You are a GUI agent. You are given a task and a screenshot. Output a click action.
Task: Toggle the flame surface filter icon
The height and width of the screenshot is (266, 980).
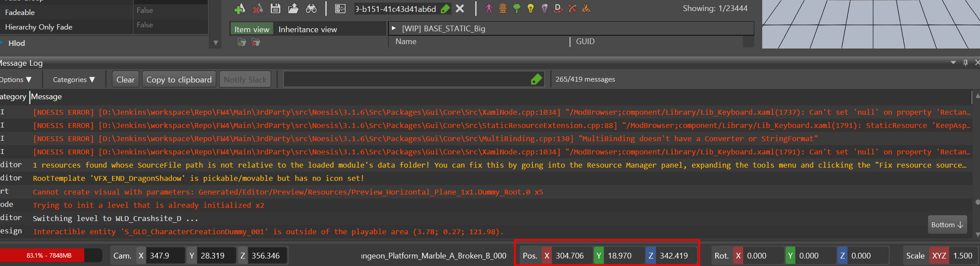586,8
